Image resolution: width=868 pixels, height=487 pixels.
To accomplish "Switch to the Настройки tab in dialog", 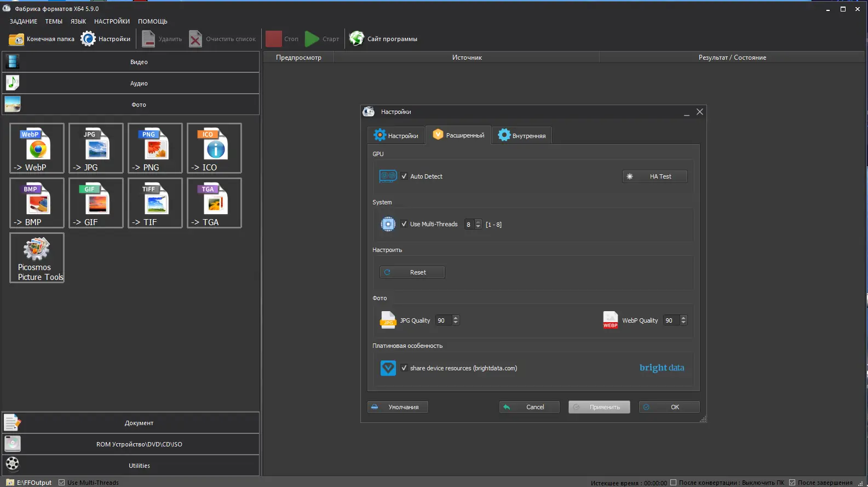I will point(396,135).
